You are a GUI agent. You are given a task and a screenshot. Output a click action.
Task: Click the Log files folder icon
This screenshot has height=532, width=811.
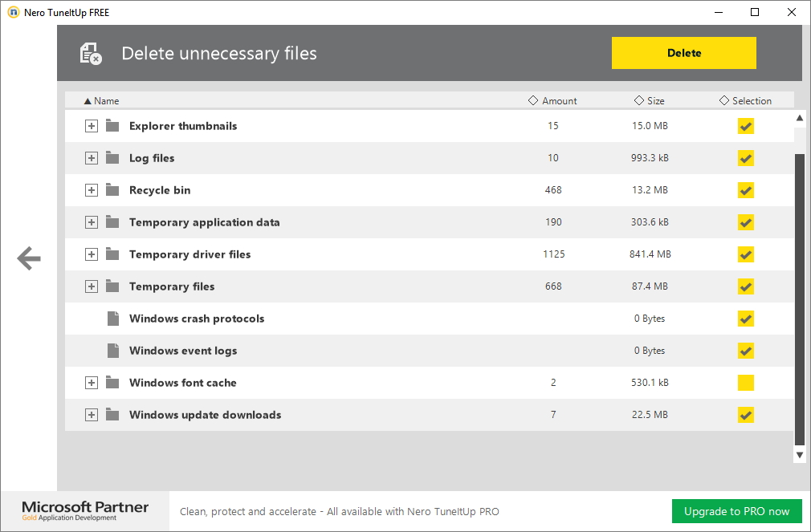tap(112, 158)
